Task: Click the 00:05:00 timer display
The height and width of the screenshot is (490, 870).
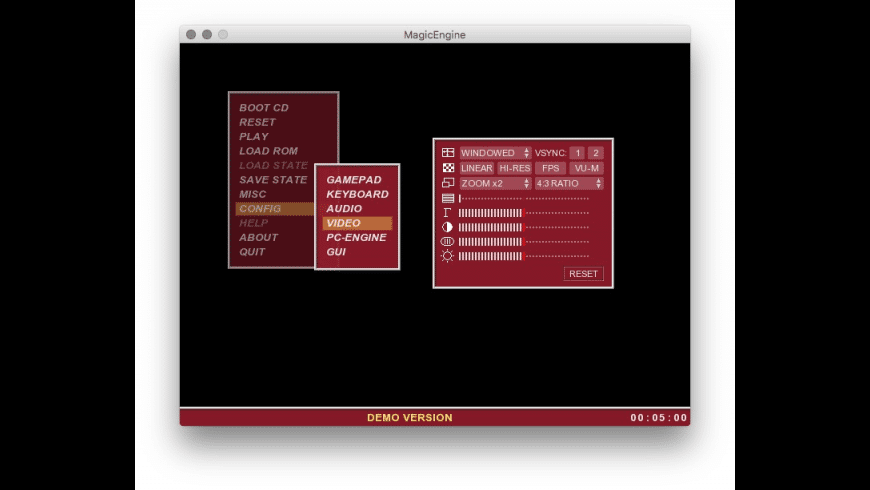Action: (659, 418)
